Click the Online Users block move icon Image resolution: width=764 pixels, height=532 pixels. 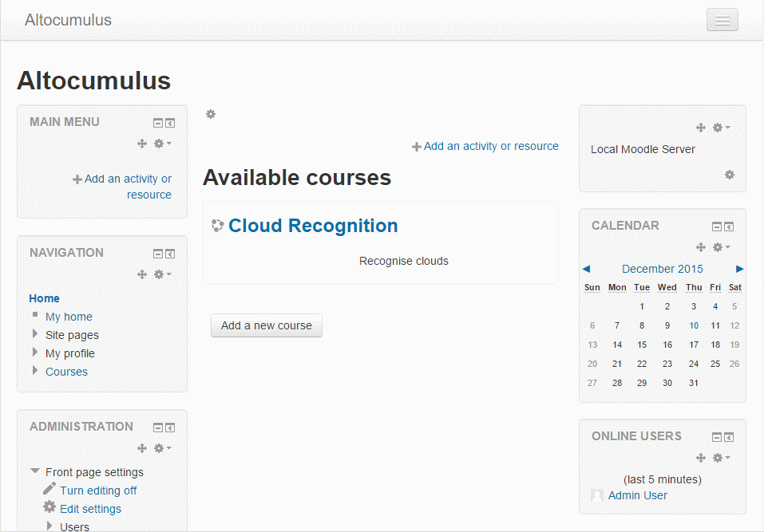tap(701, 458)
